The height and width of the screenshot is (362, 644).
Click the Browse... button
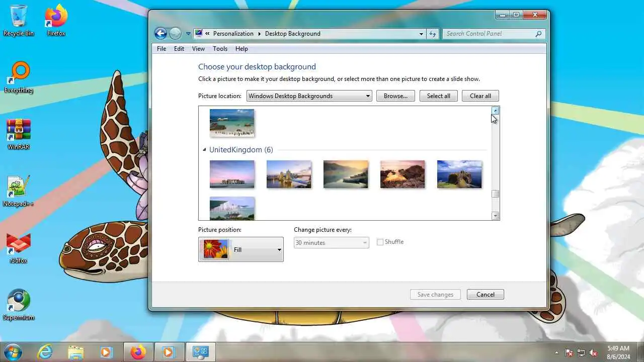click(x=395, y=96)
